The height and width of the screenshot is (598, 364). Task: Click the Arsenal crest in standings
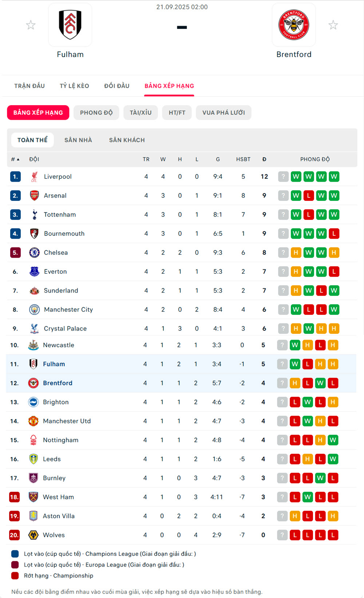tap(34, 195)
